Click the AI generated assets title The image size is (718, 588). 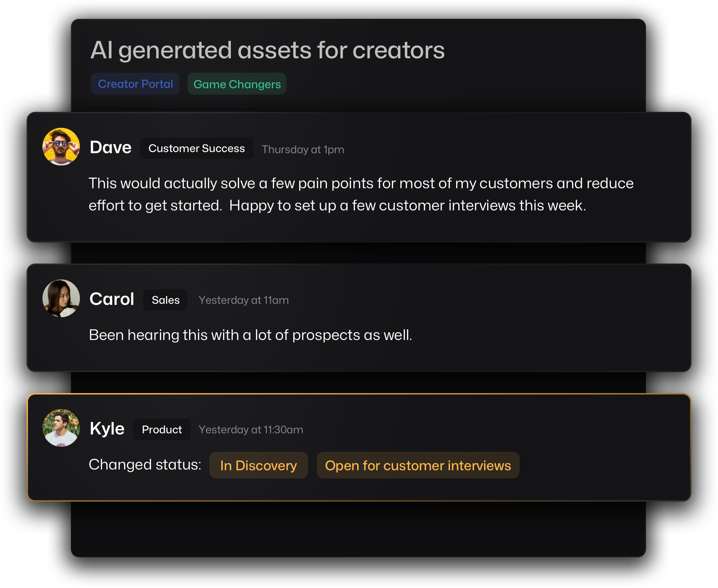click(x=267, y=50)
